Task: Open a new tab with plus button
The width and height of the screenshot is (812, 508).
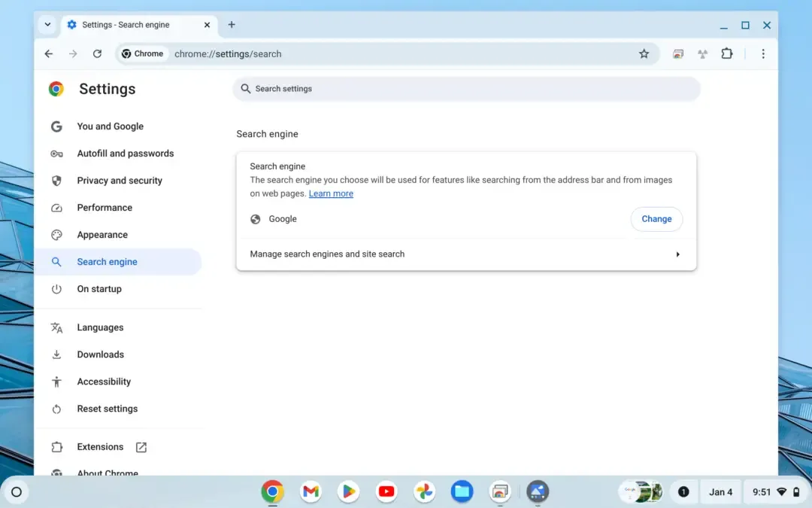Action: click(x=232, y=24)
